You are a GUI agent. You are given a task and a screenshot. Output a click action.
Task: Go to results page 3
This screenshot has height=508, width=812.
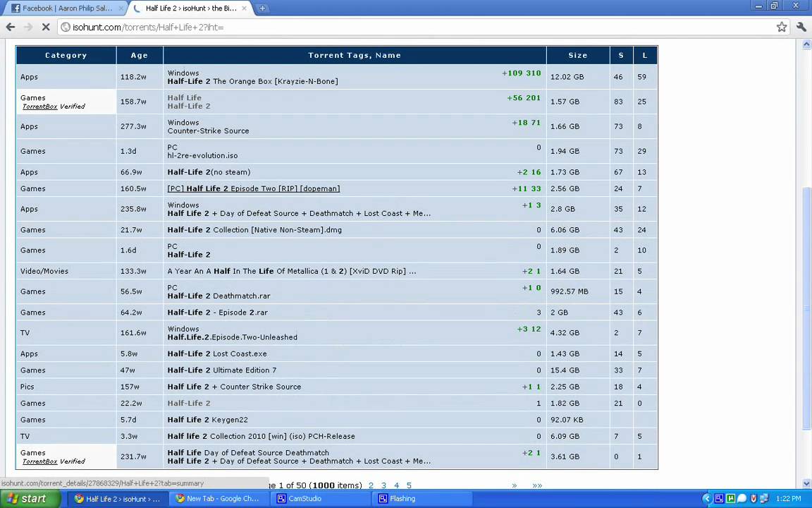[x=383, y=485]
